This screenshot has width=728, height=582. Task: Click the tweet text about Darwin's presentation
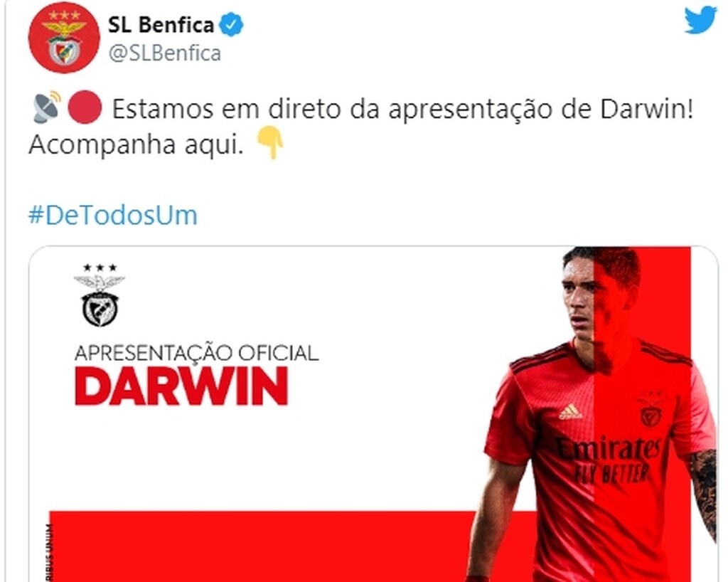point(360,127)
